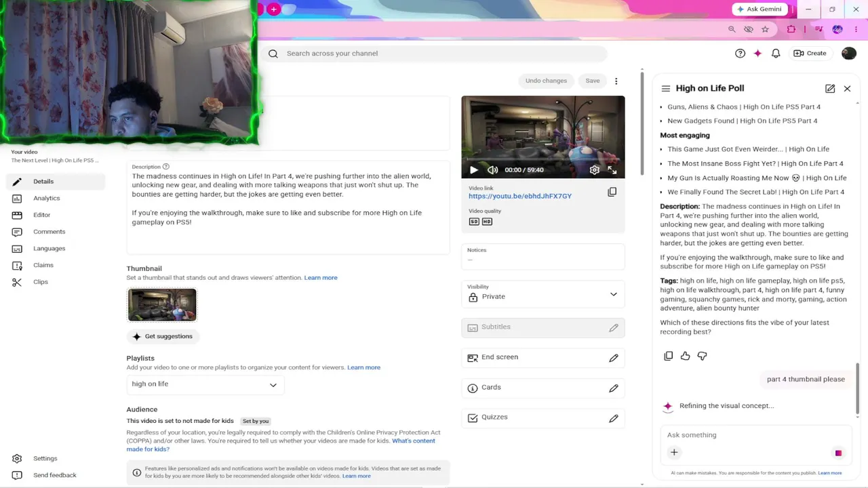Expand the 'high on life' playlist dropdown
Viewport: 868px width, 488px height.
[205, 384]
